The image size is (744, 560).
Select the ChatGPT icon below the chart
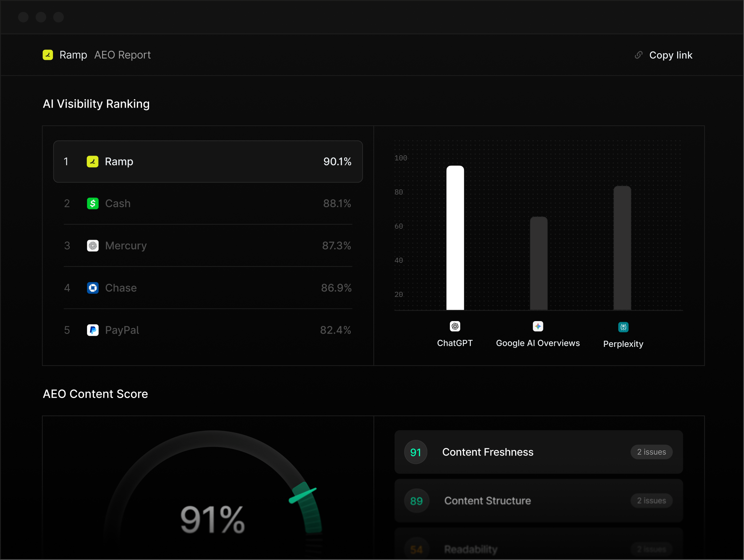coord(455,326)
